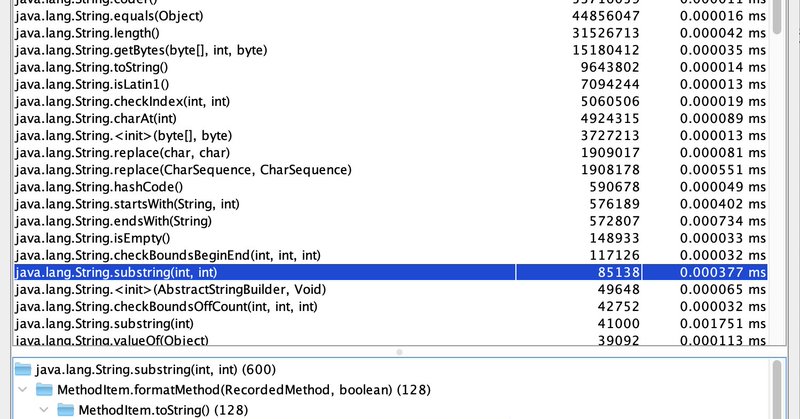800x419 pixels.
Task: Click folder icon of substring(int, int) (600) node
Action: click(x=23, y=369)
